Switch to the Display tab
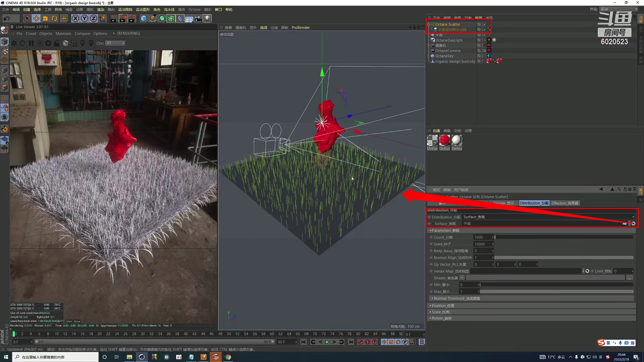The height and width of the screenshot is (362, 644). [x=503, y=203]
